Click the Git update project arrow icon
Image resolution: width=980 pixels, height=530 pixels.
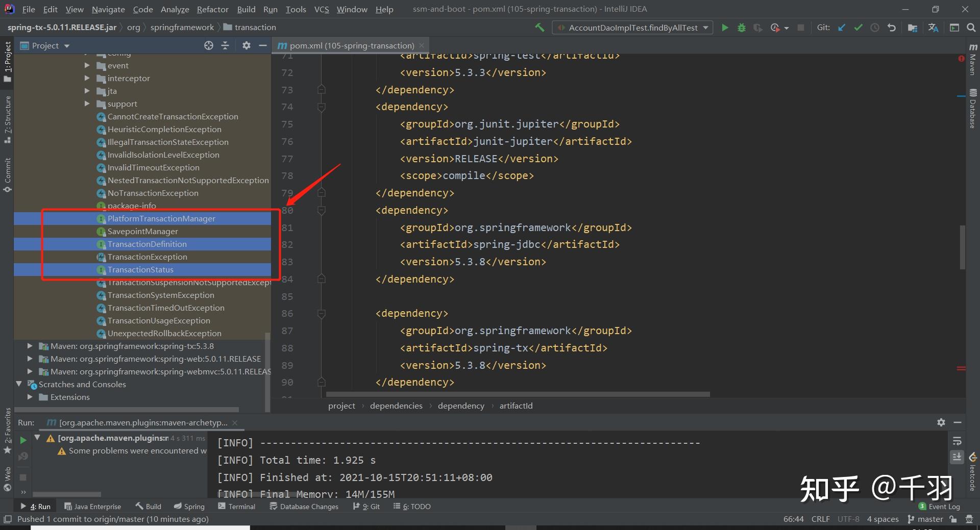pos(842,28)
